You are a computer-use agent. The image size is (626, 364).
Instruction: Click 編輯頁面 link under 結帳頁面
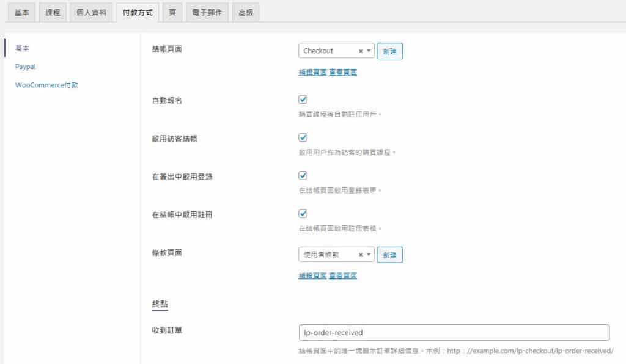pos(312,72)
